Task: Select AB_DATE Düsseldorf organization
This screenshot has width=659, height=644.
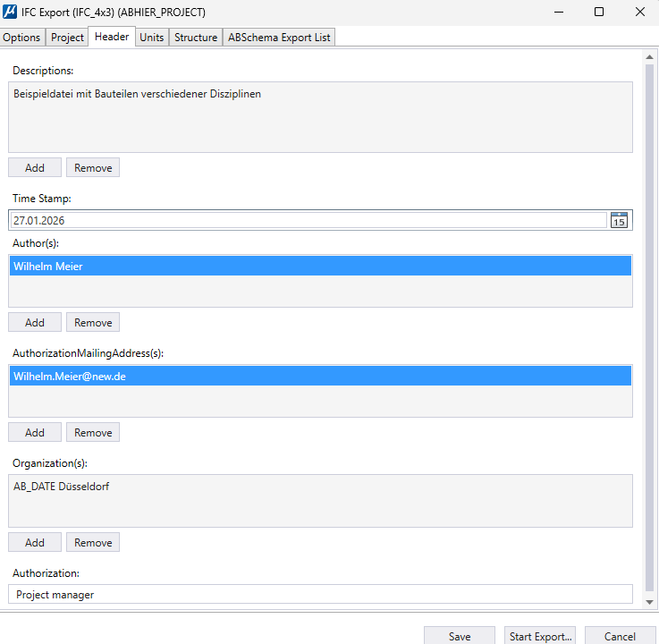Action: point(320,487)
